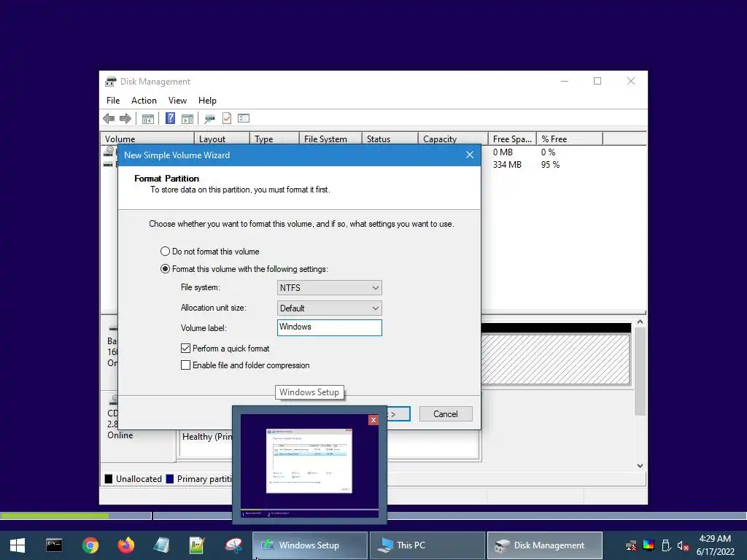Open the File menu in Disk Management
Image resolution: width=747 pixels, height=560 pixels.
click(113, 101)
